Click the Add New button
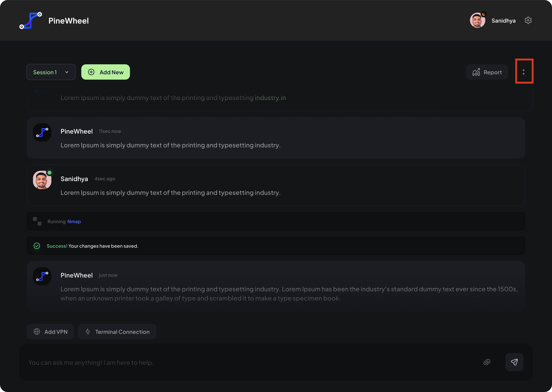This screenshot has height=392, width=552. [105, 72]
